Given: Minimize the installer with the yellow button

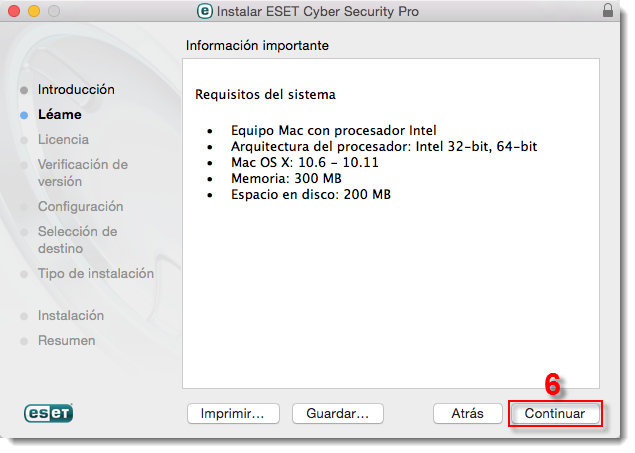Looking at the screenshot, I should (x=34, y=11).
